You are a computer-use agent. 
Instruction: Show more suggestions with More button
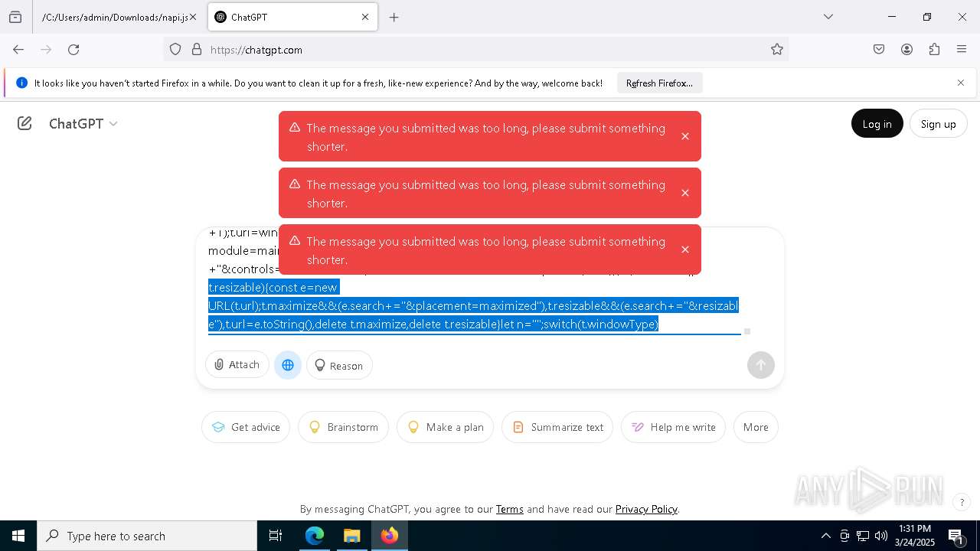click(756, 427)
